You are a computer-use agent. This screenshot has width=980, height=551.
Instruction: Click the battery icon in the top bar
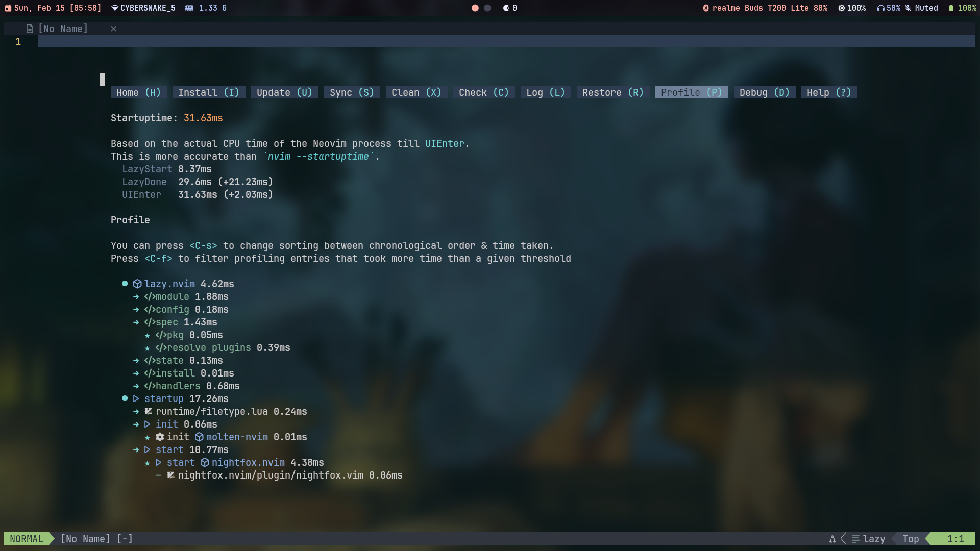click(x=950, y=8)
